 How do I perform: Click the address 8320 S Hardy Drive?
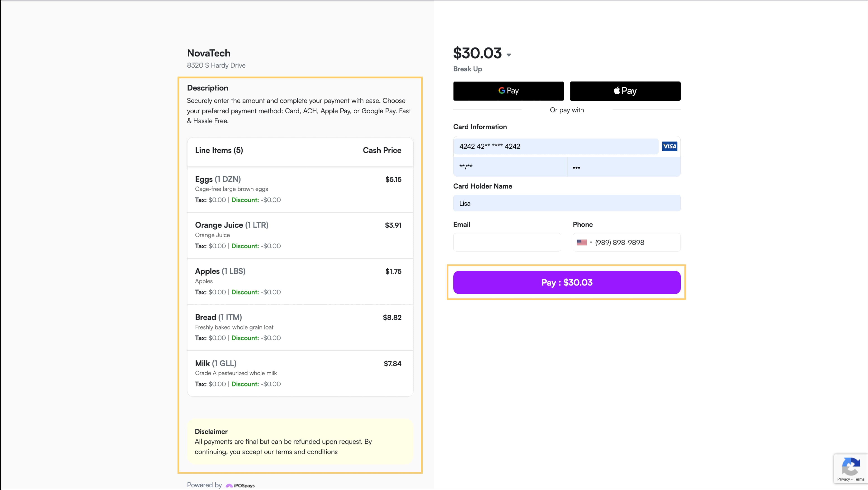tap(216, 65)
